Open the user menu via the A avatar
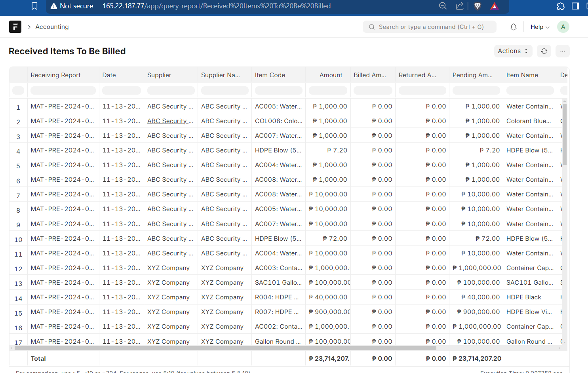The image size is (588, 373). 563,27
